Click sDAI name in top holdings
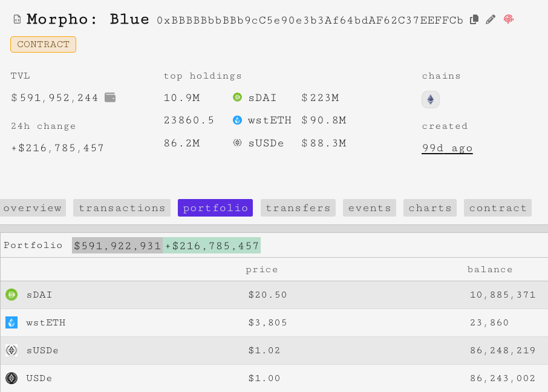Image resolution: width=548 pixels, height=392 pixels. click(262, 97)
